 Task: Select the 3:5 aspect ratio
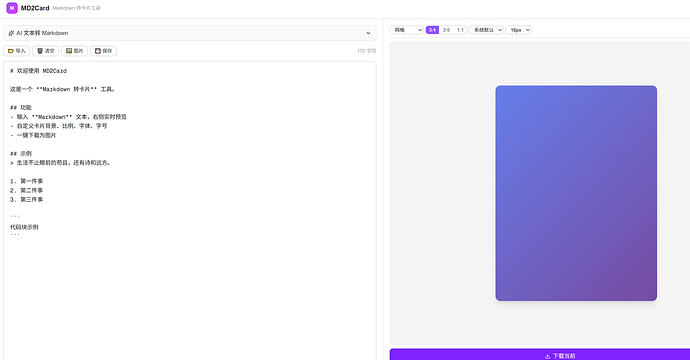(446, 30)
